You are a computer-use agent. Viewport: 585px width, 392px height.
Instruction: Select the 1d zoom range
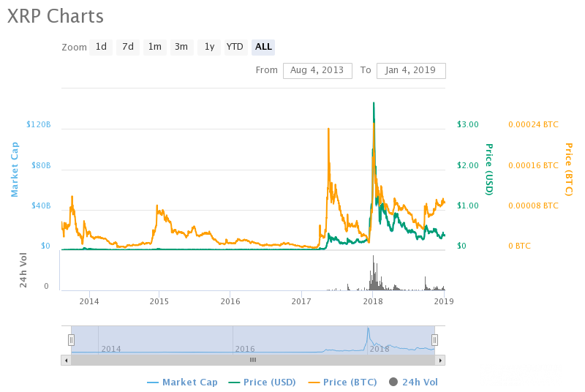pos(101,47)
